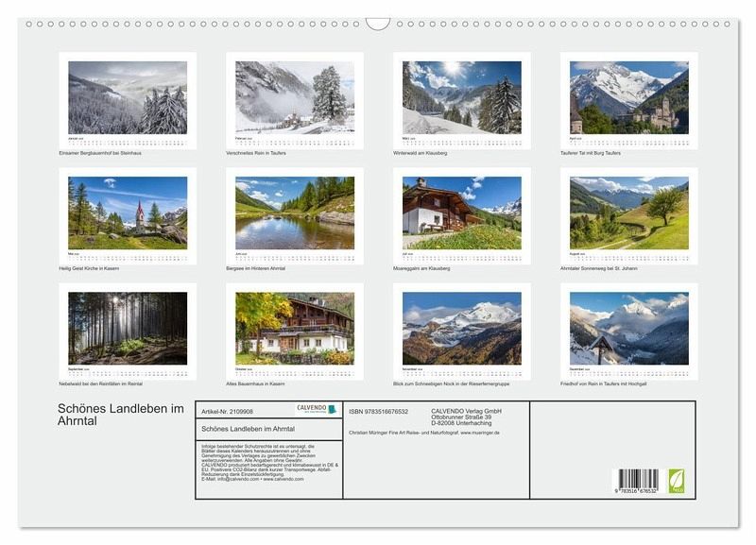
Task: Select the Bergsee im Hinteren Ahrntal thumbnail
Action: click(x=295, y=213)
